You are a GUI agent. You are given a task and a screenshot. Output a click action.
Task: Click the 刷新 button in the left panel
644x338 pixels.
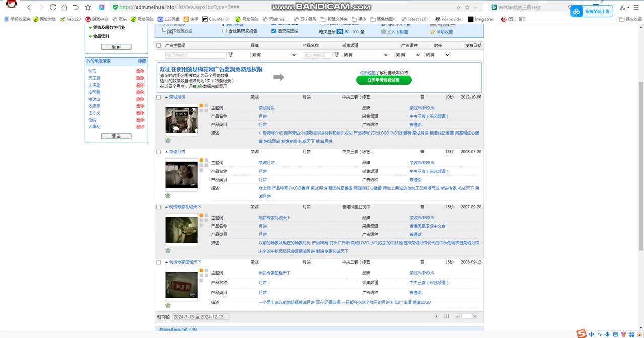116,47
